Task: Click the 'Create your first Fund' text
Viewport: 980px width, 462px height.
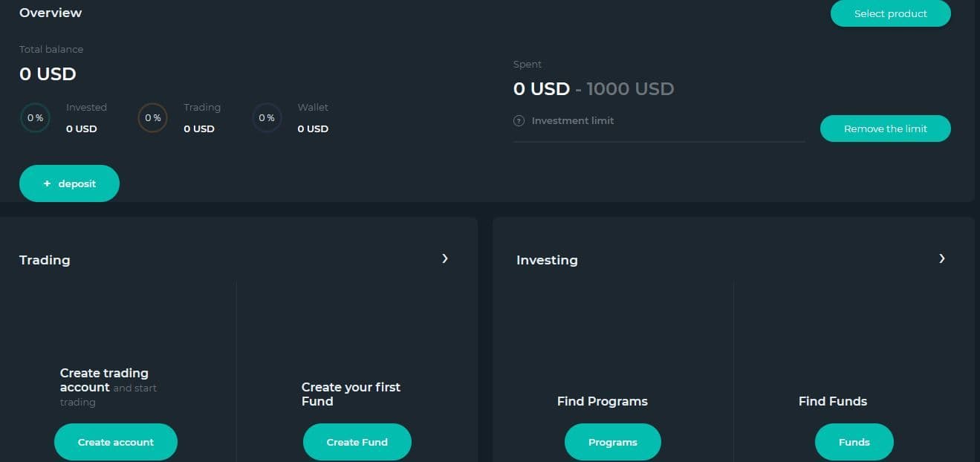Action: tap(351, 394)
